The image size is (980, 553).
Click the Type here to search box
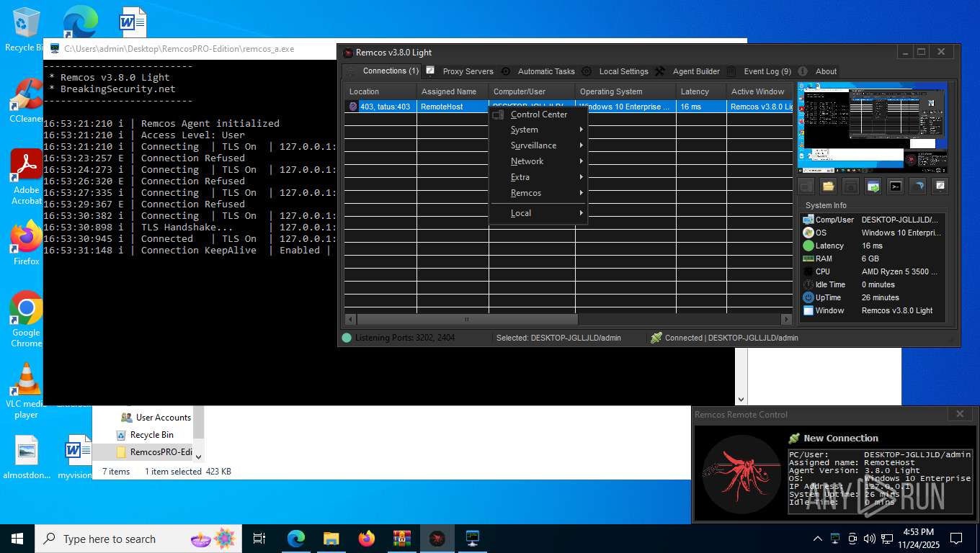point(137,539)
